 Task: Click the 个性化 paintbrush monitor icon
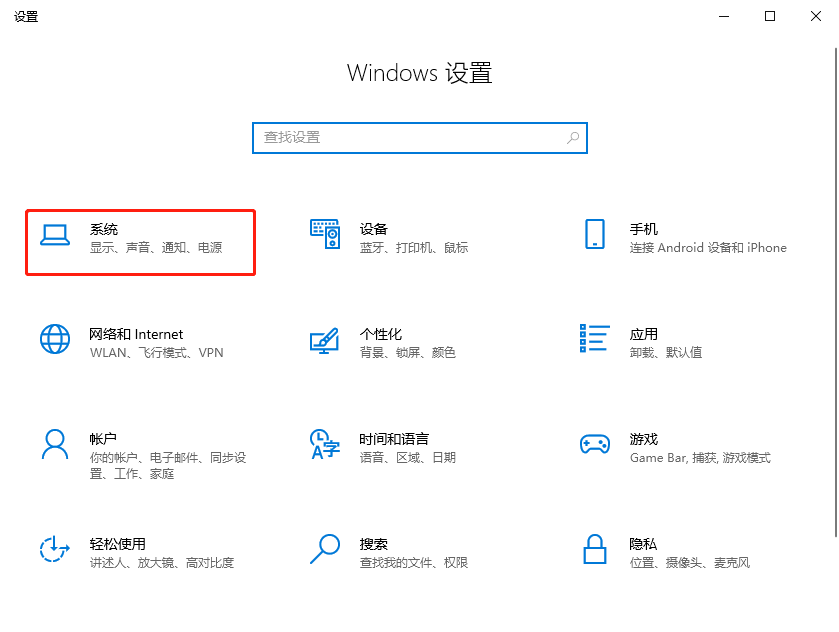tap(324, 342)
